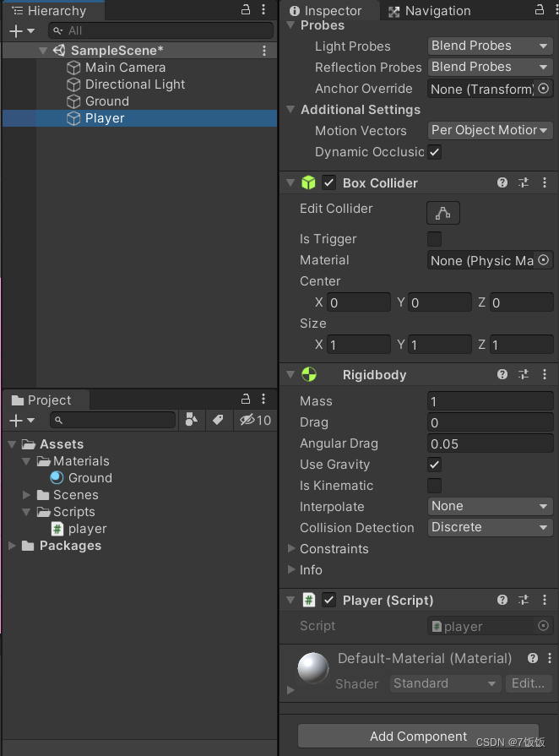
Task: Open the Light Probes dropdown
Action: click(490, 46)
